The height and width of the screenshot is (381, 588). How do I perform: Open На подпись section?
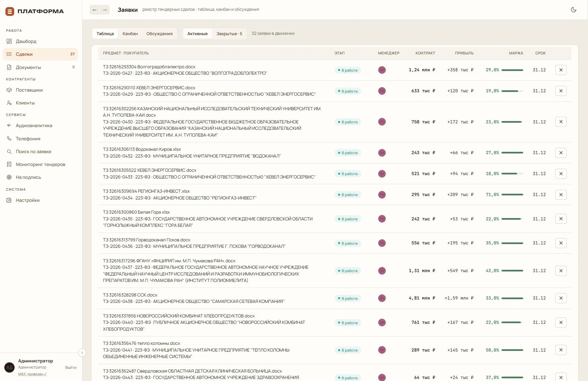tap(40, 177)
